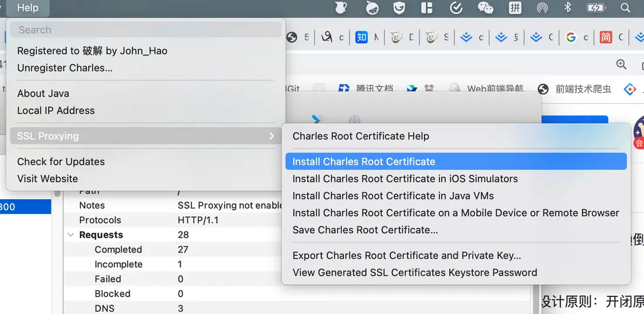Open WeChat from the menu bar
Screen dimensions: 644x314
tap(486, 8)
